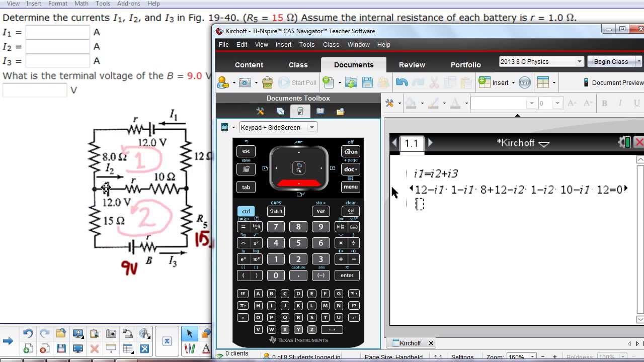The image size is (644, 362).
Task: Click the Quick Poll briefcase icon
Action: point(268,82)
